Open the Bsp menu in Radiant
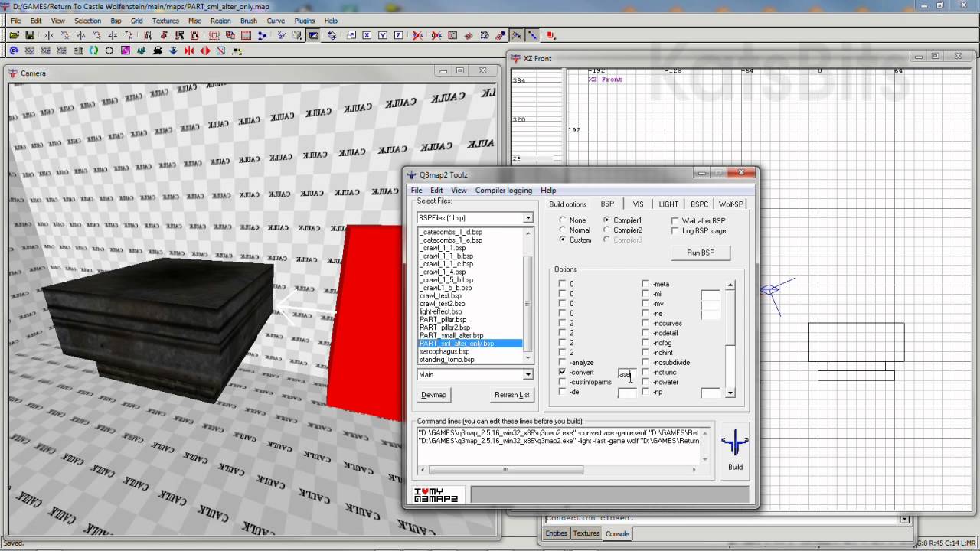Screen dimensions: 980x551 pyautogui.click(x=116, y=21)
